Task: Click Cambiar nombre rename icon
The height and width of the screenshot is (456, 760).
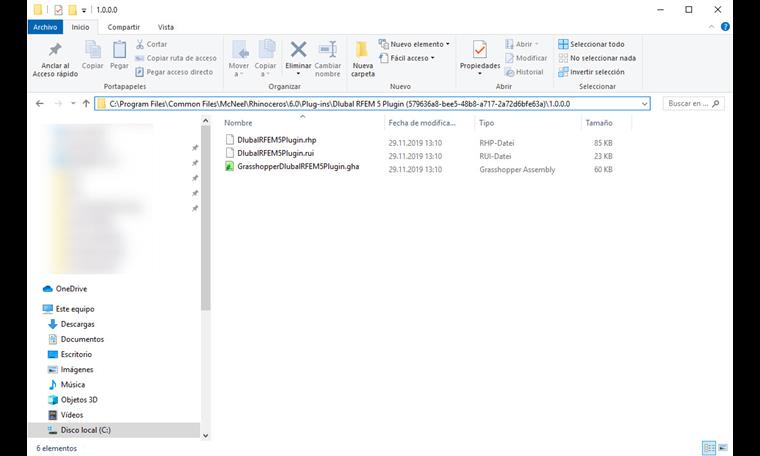Action: click(x=328, y=49)
